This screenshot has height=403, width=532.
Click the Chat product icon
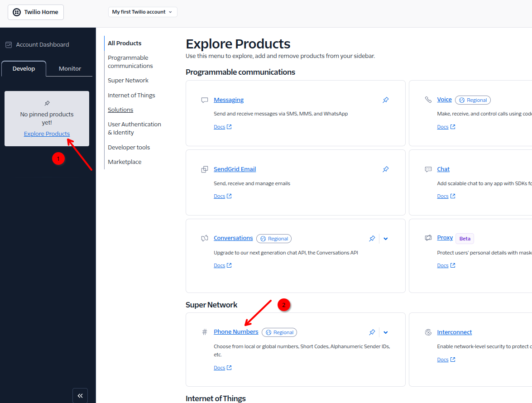pyautogui.click(x=428, y=168)
